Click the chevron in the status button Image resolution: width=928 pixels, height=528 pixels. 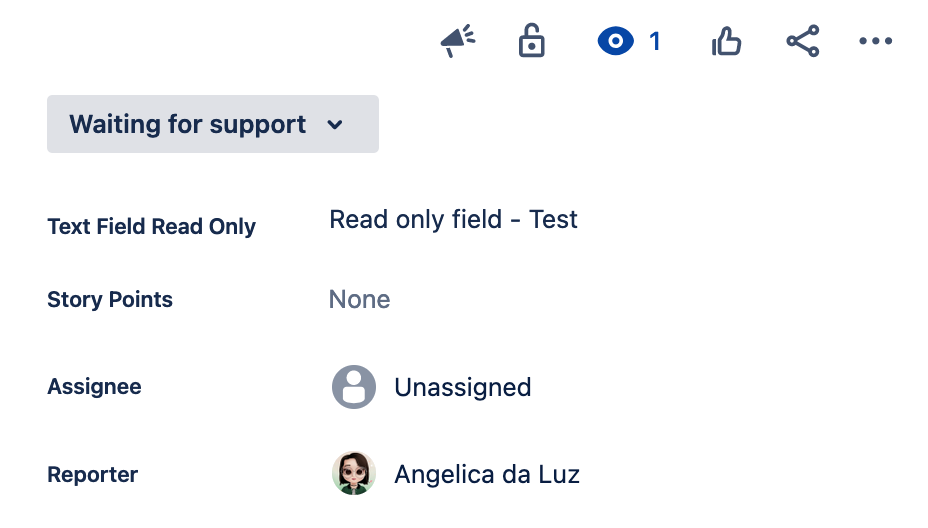(335, 125)
